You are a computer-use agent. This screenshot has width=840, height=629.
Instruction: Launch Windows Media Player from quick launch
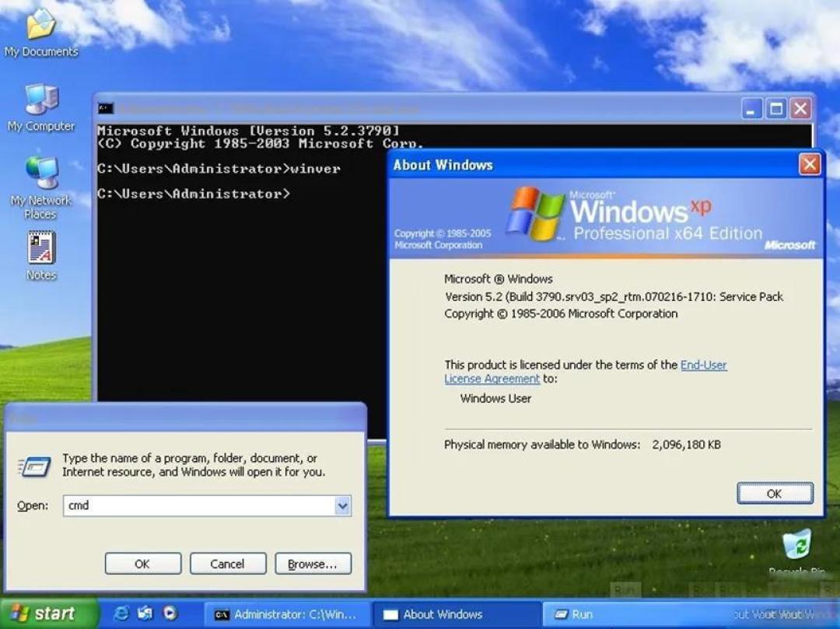(168, 613)
